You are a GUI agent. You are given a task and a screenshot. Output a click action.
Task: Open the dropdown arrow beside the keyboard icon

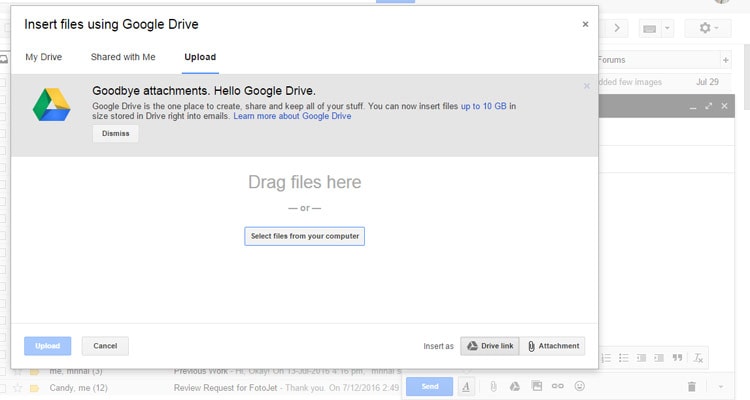click(x=667, y=29)
